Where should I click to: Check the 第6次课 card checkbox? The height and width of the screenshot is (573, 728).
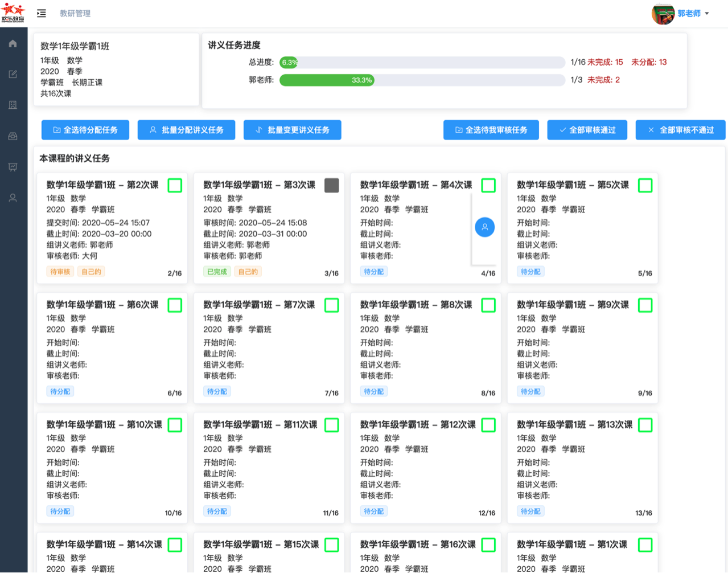coord(175,305)
